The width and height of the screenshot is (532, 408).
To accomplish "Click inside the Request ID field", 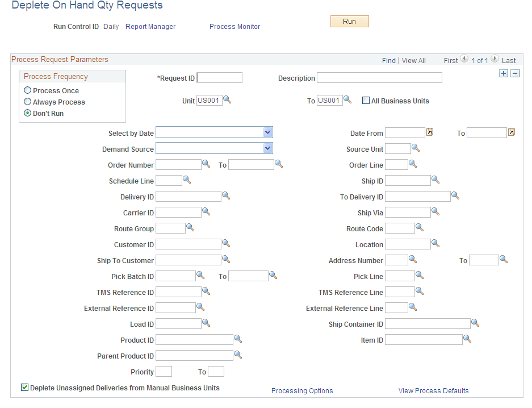I will click(219, 77).
